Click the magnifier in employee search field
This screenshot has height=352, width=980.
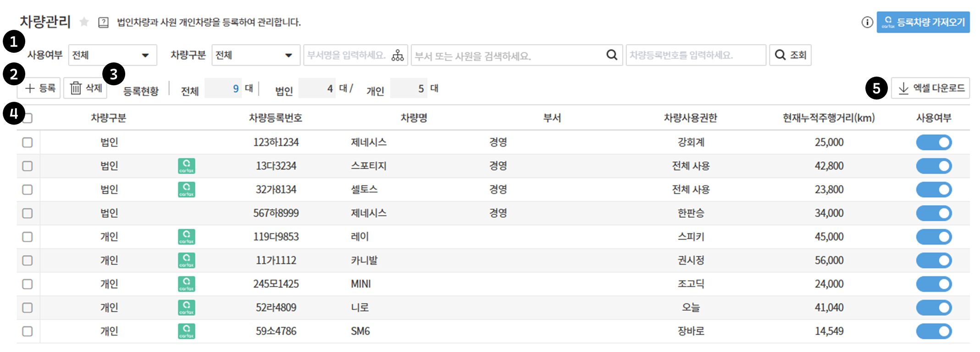611,55
